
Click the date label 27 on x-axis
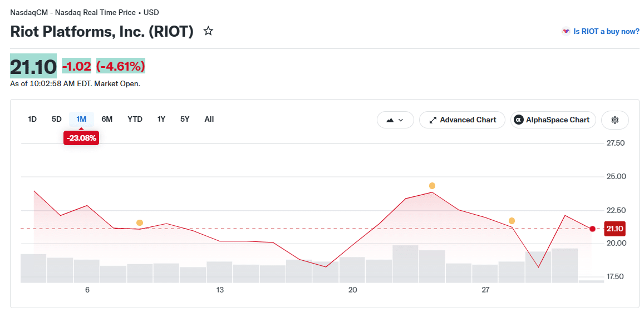pos(485,290)
